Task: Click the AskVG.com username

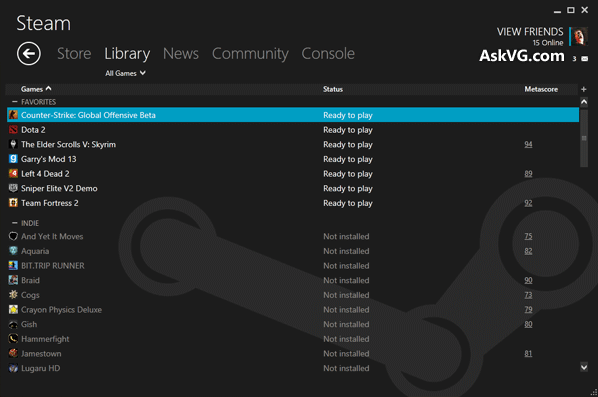Action: 522,56
